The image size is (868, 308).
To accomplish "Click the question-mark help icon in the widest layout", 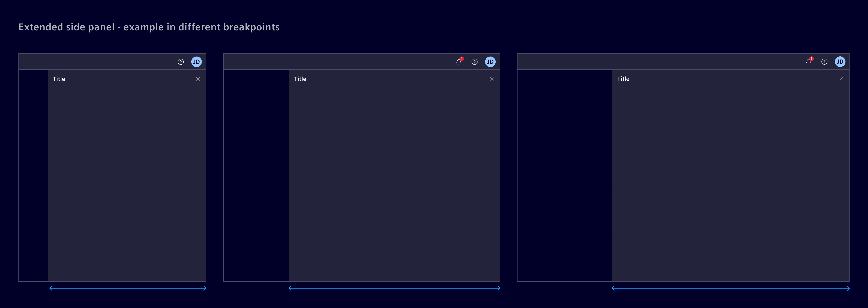I will click(x=824, y=62).
